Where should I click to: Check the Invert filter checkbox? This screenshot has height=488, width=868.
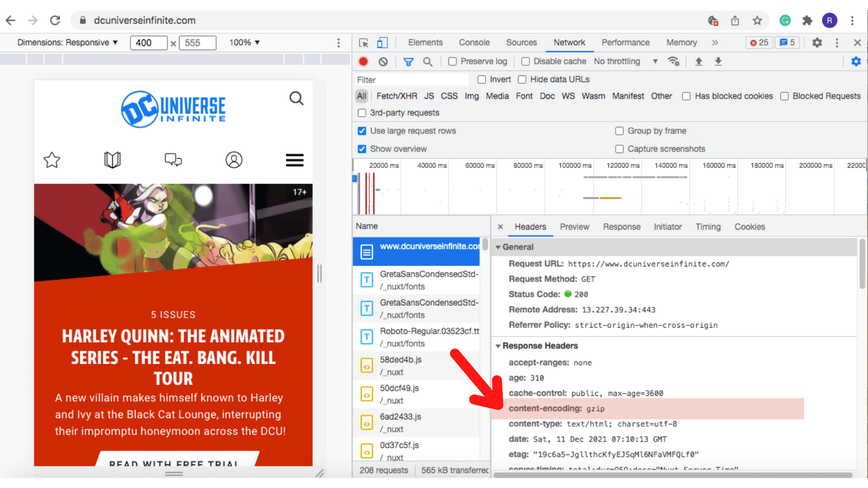click(x=482, y=80)
